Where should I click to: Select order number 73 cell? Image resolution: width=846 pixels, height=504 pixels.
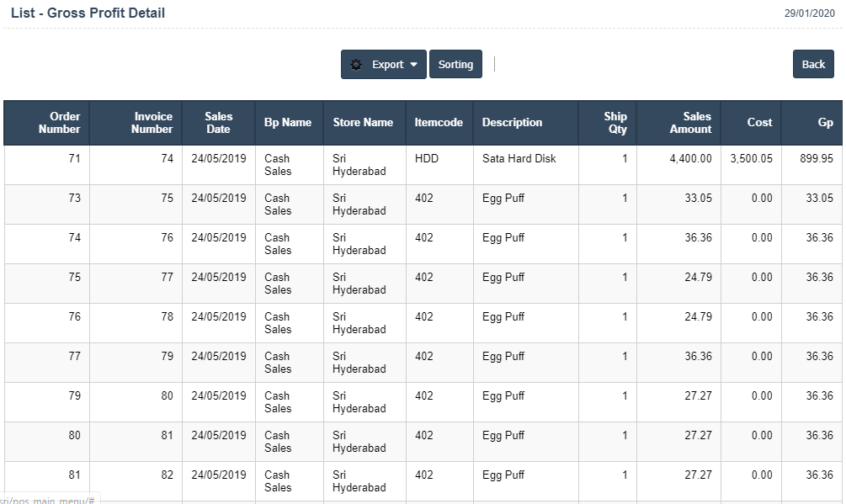(x=75, y=198)
